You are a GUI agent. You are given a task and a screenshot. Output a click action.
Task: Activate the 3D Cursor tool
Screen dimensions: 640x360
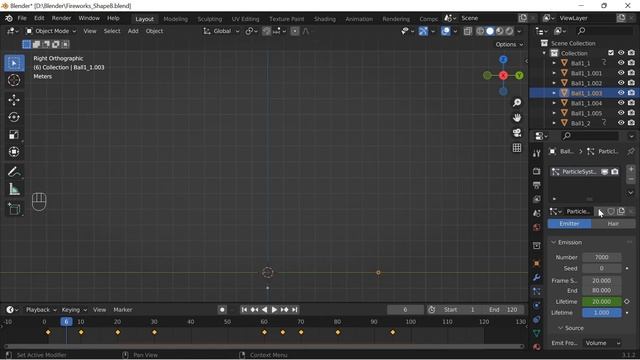(14, 80)
